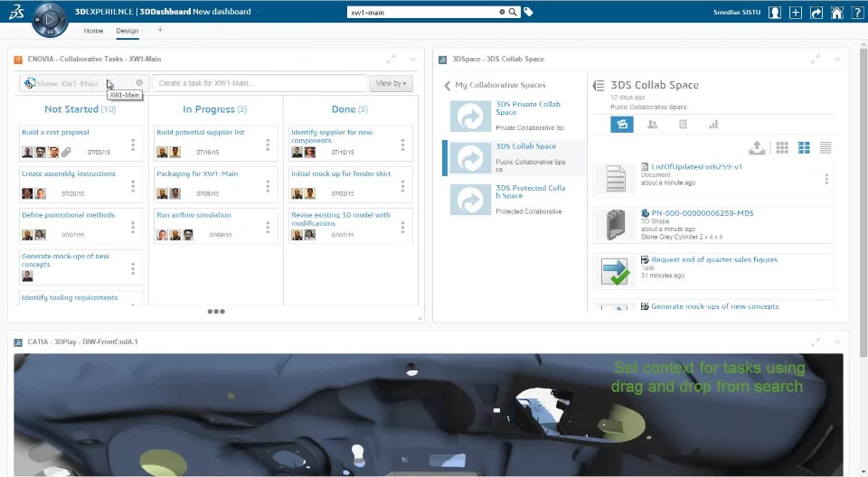This screenshot has height=477, width=868.
Task: Click the upload content icon
Action: [x=757, y=148]
